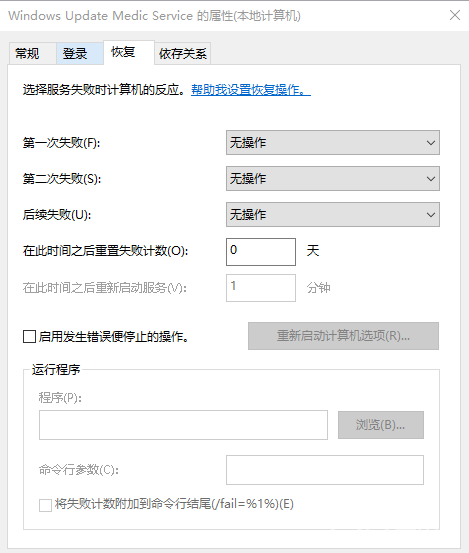Click the 浏览 button
Viewport: 469px width, 553px height.
point(380,425)
